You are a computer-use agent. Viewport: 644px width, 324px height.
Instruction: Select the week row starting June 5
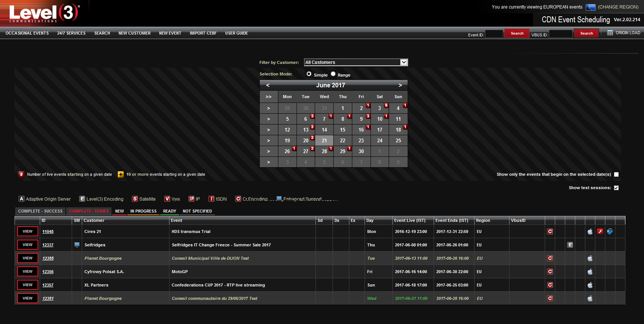[269, 119]
